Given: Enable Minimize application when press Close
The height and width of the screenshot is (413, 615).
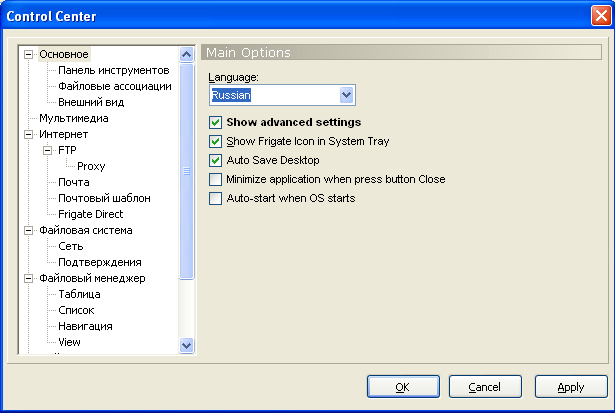Looking at the screenshot, I should point(215,179).
